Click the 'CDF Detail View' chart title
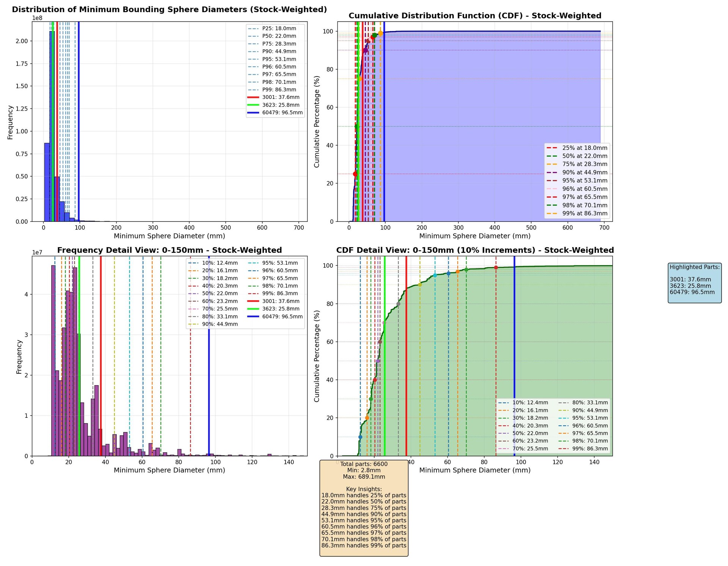The width and height of the screenshot is (728, 566). point(475,250)
